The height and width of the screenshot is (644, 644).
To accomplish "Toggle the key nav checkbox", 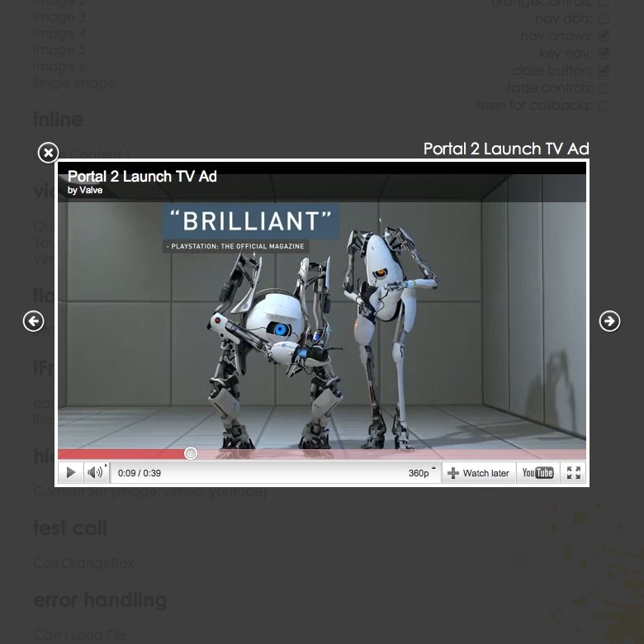I will [x=604, y=53].
